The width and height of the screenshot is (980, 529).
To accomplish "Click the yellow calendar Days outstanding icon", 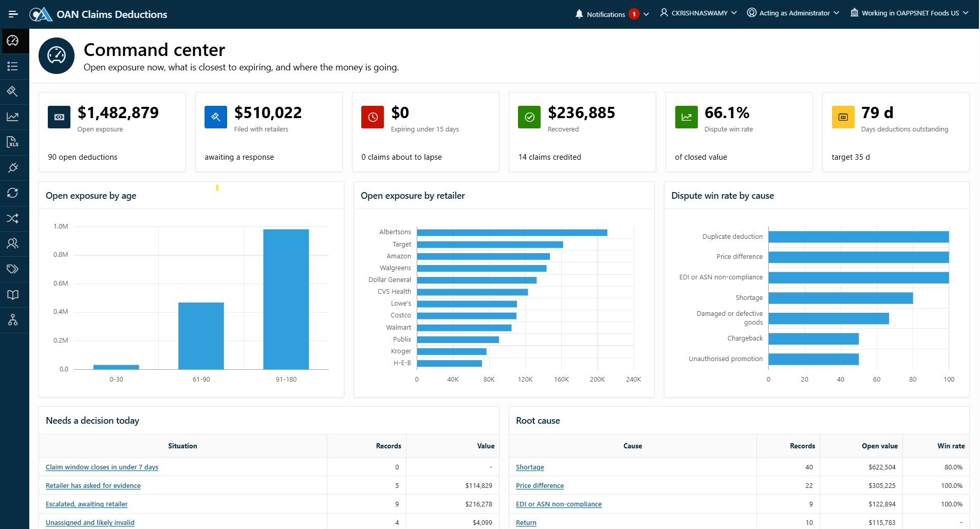I will tap(843, 117).
